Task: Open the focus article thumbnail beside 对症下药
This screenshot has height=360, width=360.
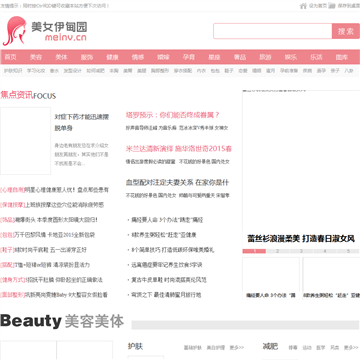Action: [26, 141]
